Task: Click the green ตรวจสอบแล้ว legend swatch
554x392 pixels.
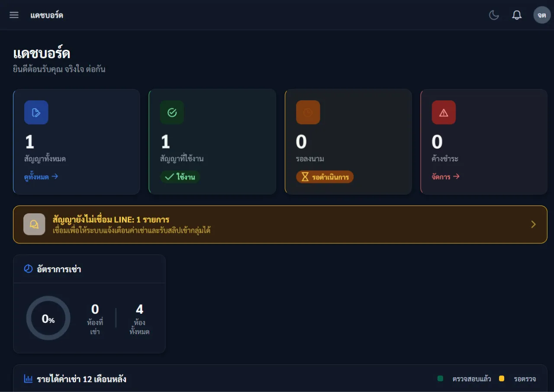Action: 441,379
